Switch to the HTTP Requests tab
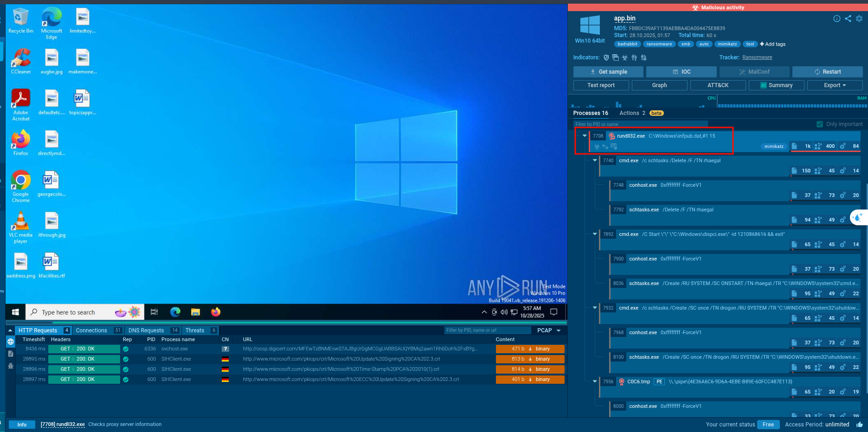This screenshot has width=868, height=432. [x=43, y=330]
